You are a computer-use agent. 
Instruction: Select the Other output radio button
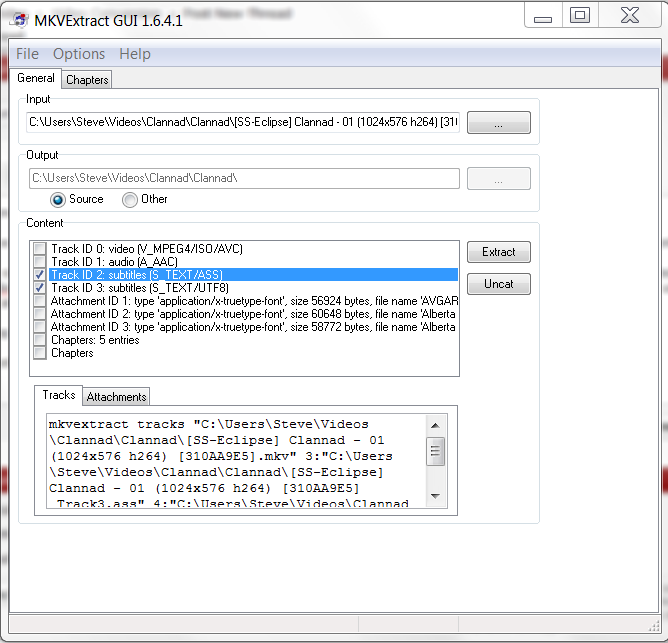coord(130,200)
